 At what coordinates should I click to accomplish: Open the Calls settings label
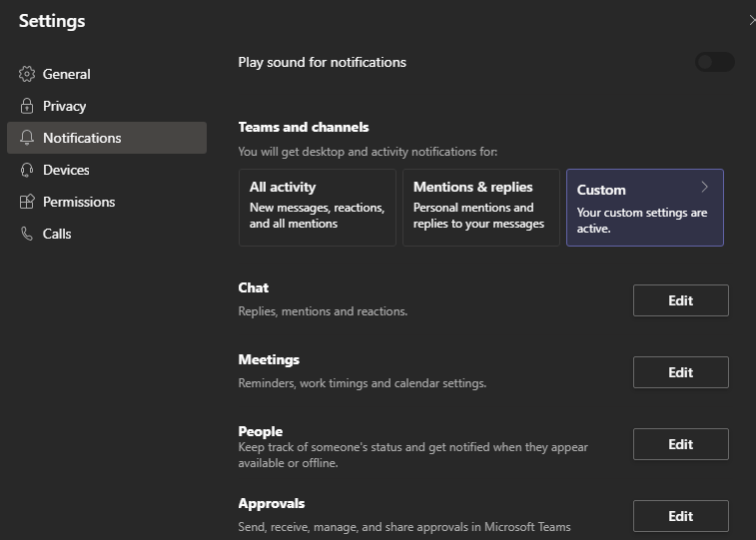click(57, 234)
